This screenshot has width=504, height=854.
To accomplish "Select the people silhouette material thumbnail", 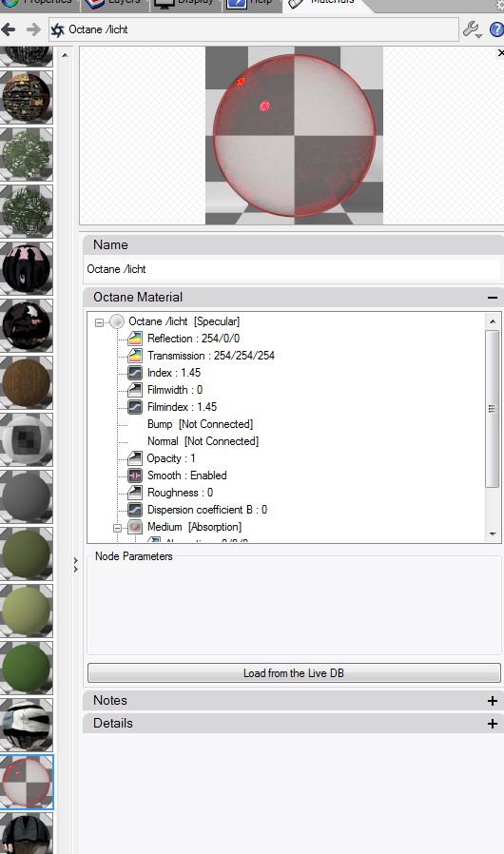I will (x=27, y=268).
